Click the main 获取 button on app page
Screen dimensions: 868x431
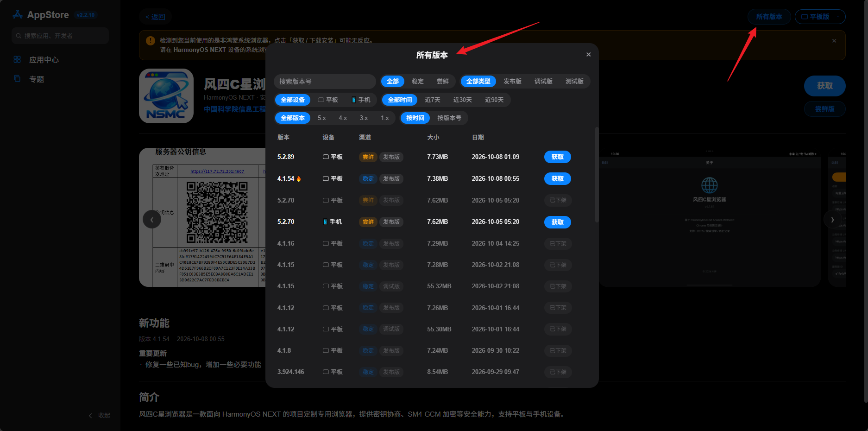click(824, 86)
